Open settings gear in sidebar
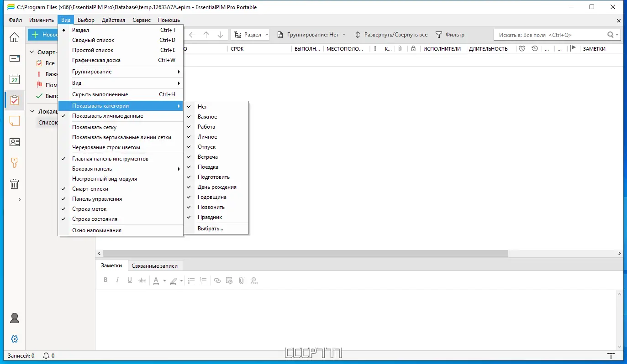The height and width of the screenshot is (364, 627). [15, 339]
